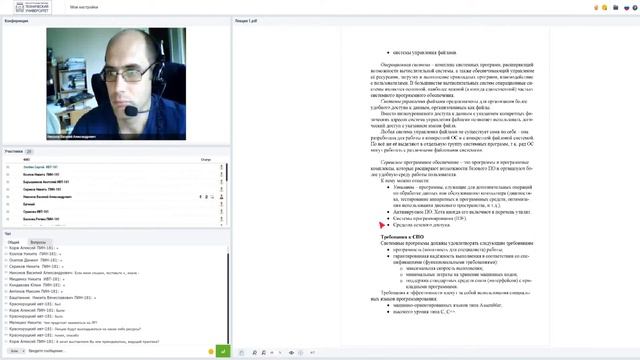Click the yellow round icon in top bar

tap(604, 7)
